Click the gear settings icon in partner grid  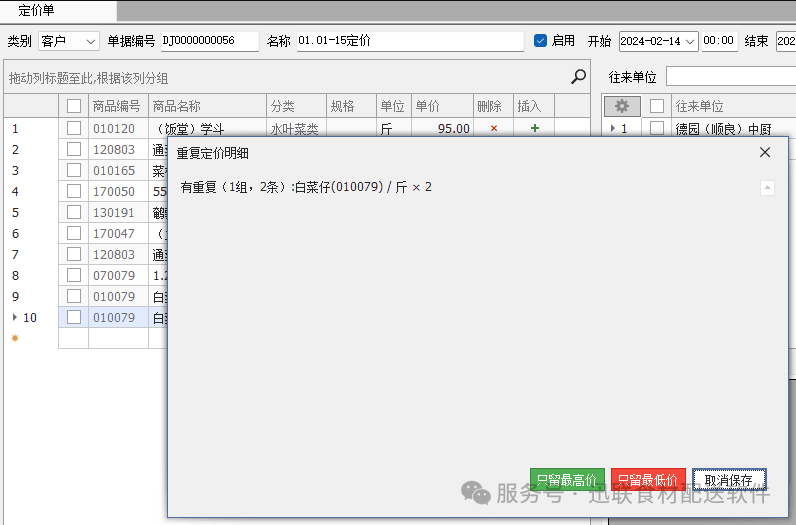tap(622, 106)
